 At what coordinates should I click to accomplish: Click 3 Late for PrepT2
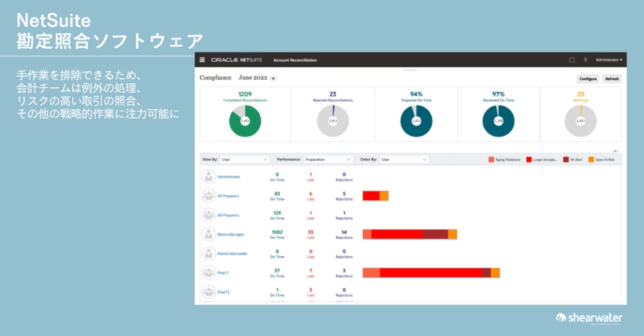311,292
